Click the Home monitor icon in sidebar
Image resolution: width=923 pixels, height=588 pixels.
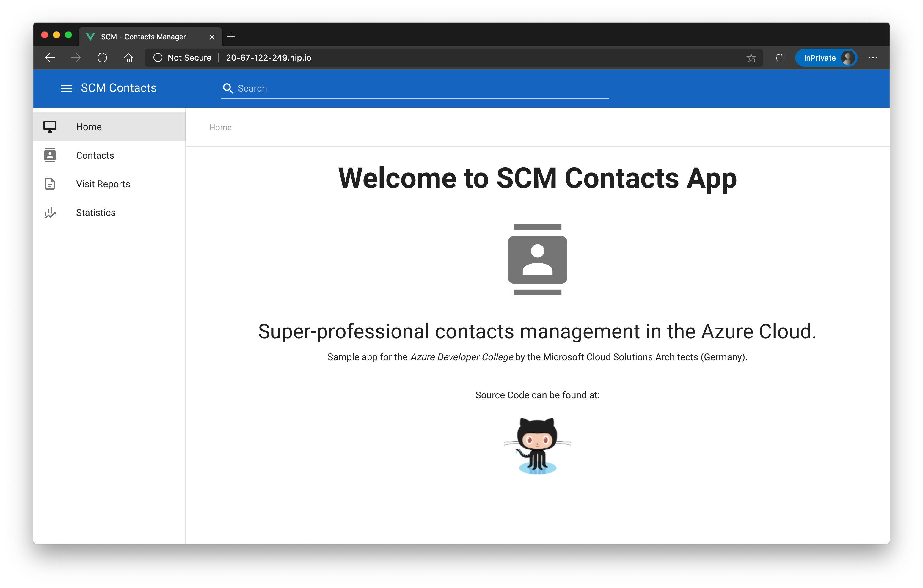pos(50,127)
